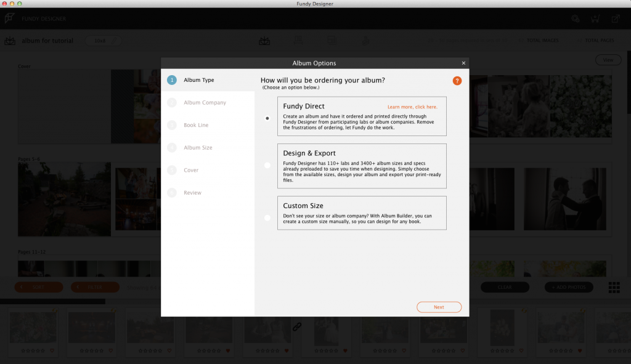631x364 pixels.
Task: Select the Blog Collage icon in the center toolbar
Action: (332, 41)
